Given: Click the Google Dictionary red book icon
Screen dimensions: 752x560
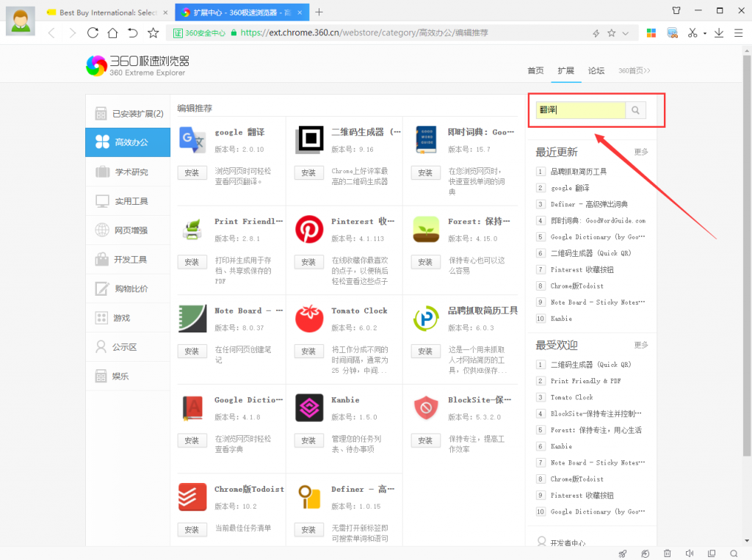Looking at the screenshot, I should click(x=192, y=408).
